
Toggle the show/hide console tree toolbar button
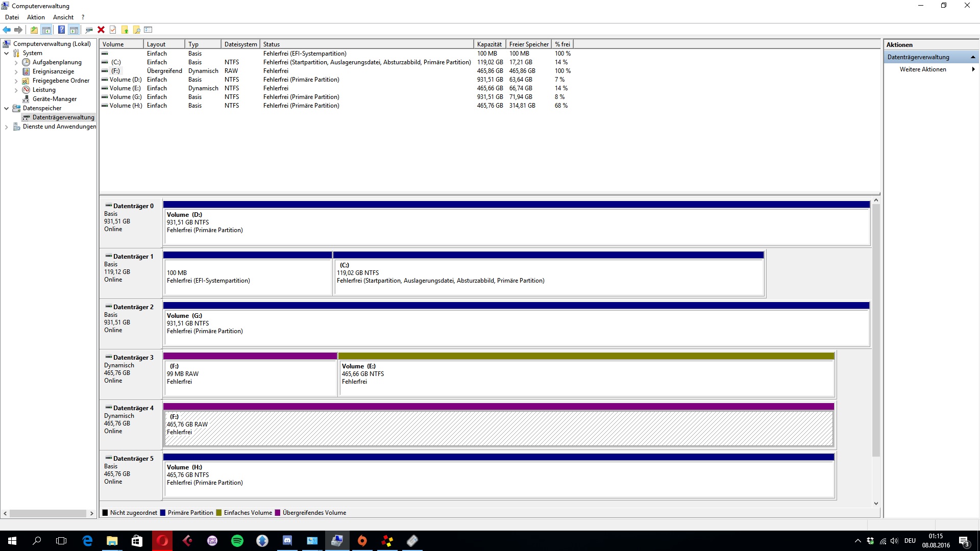pyautogui.click(x=46, y=30)
